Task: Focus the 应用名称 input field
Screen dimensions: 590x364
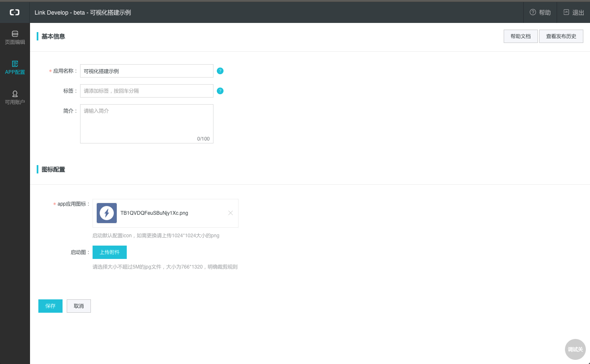Action: [147, 71]
